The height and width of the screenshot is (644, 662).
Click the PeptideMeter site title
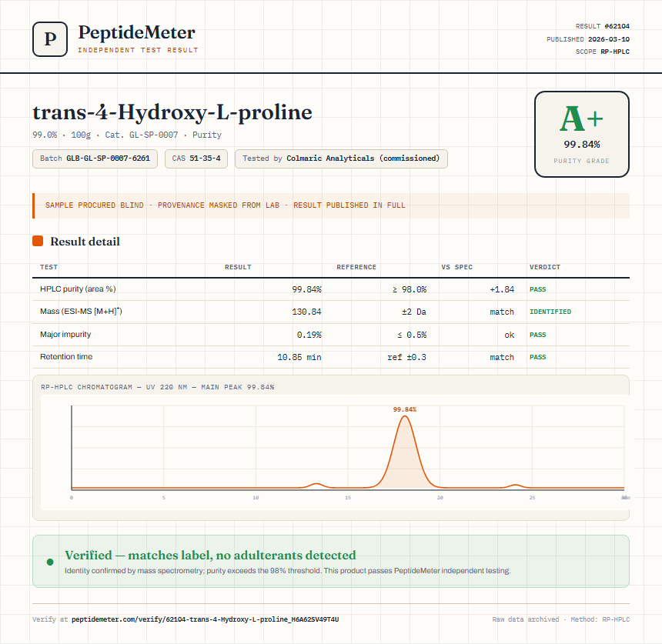point(137,32)
